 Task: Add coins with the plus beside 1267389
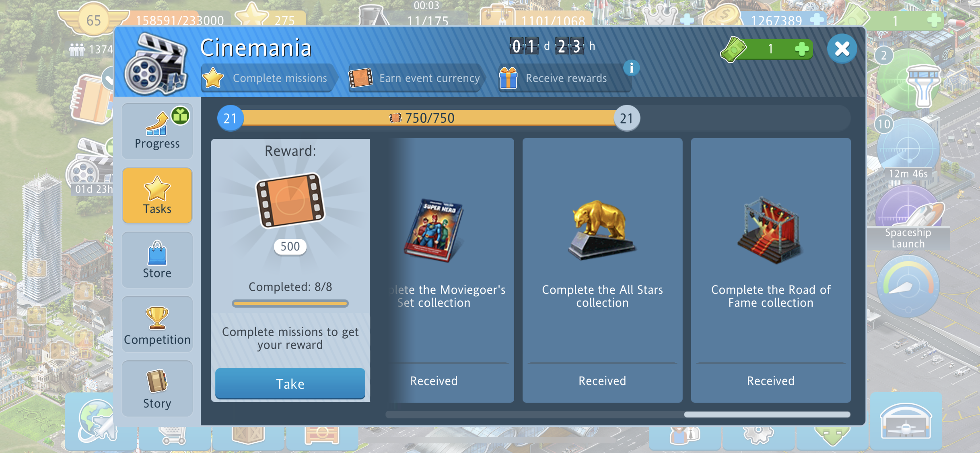817,20
